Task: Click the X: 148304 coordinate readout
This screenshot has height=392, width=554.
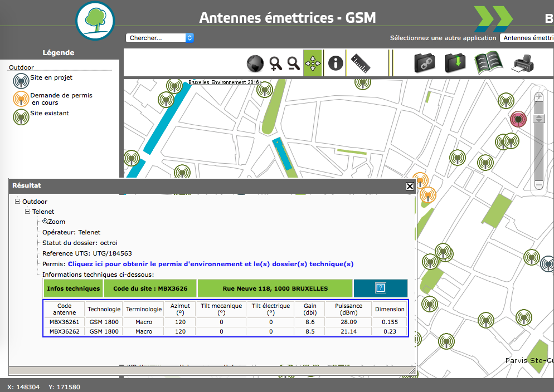Action: [x=23, y=387]
